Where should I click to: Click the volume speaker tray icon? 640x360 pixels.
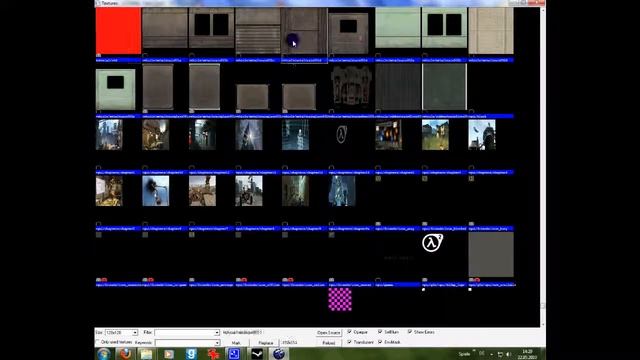click(x=509, y=354)
